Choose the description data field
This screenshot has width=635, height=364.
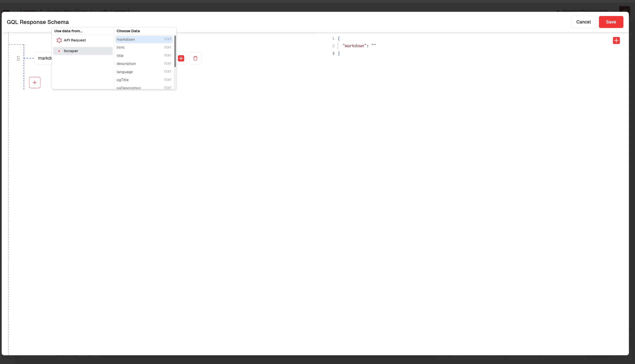(144, 64)
